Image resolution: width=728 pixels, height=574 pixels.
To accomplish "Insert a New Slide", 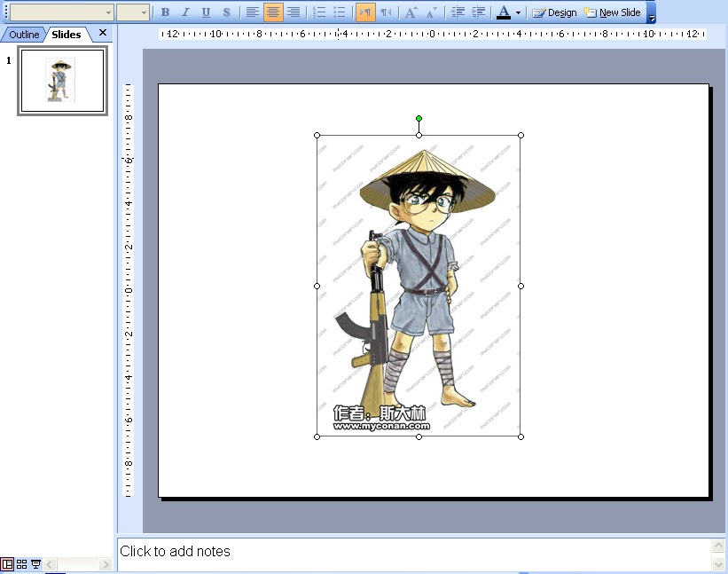I will 613,12.
